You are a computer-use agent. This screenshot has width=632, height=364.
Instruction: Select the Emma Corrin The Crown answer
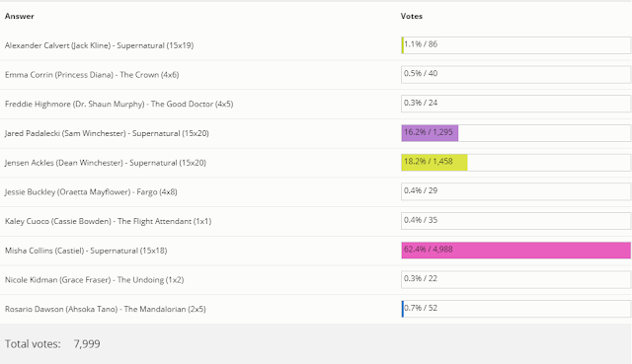tap(92, 75)
